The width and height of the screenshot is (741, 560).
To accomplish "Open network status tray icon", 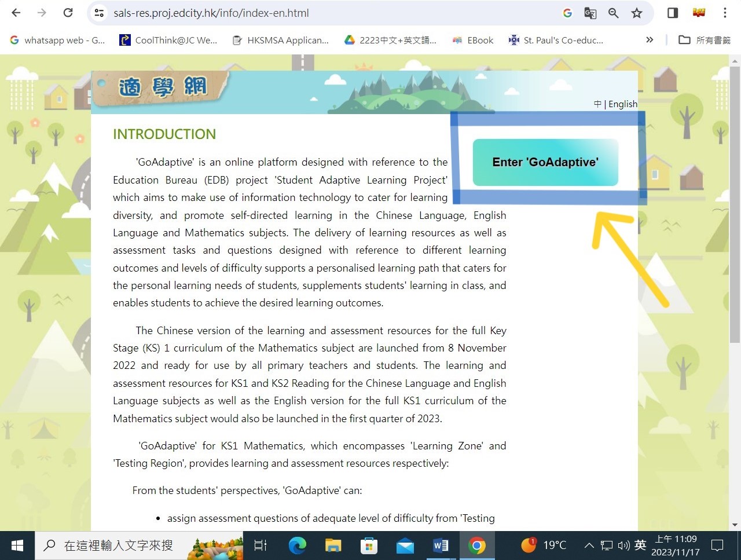I will (606, 546).
